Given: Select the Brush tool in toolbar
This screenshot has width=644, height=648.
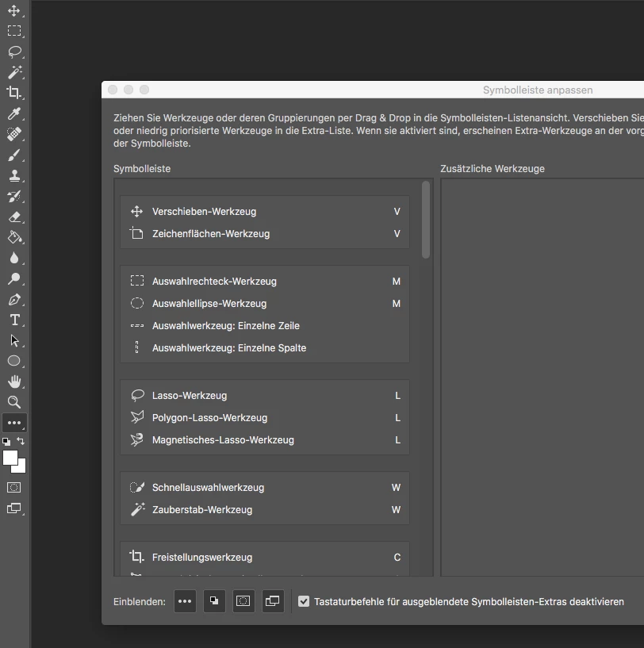Looking at the screenshot, I should click(x=14, y=155).
